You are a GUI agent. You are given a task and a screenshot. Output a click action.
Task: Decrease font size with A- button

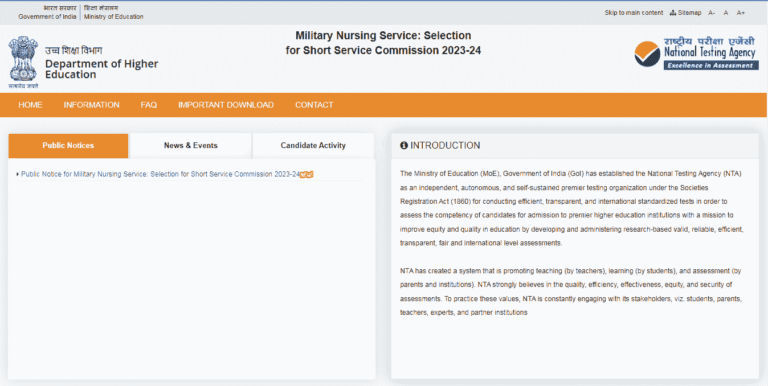(x=712, y=13)
